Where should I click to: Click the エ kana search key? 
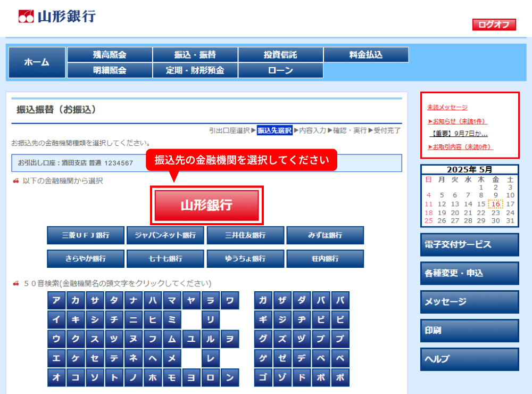56,358
